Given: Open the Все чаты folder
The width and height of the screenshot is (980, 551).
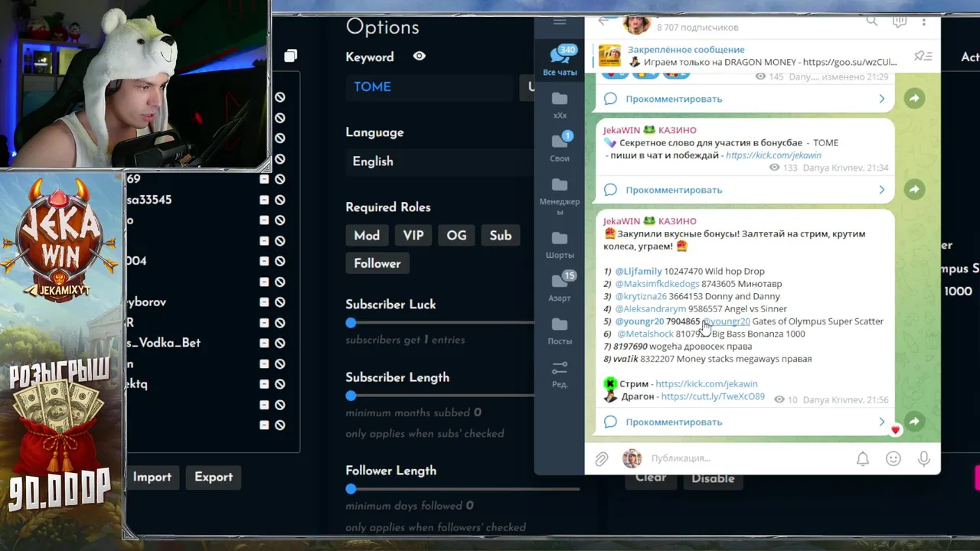Looking at the screenshot, I should [x=560, y=61].
